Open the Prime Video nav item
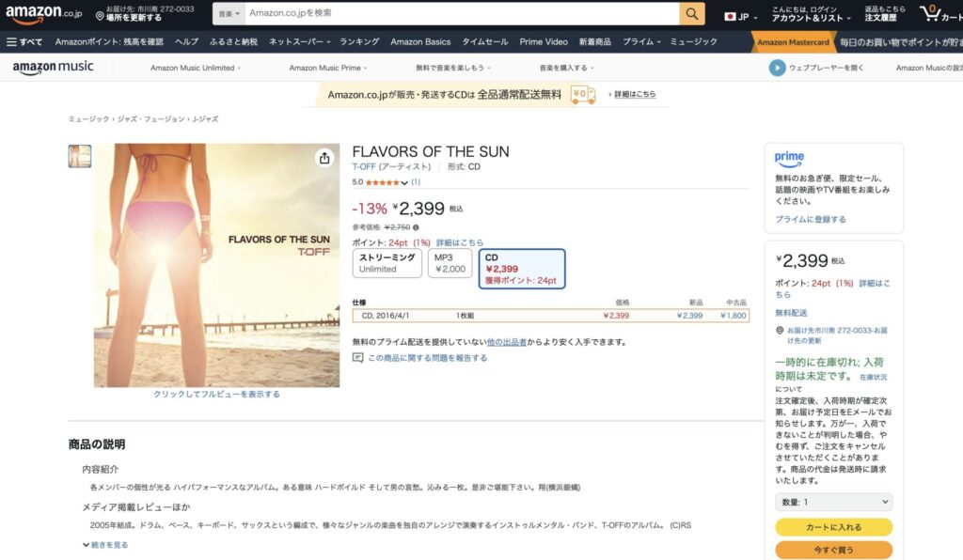 pos(544,41)
